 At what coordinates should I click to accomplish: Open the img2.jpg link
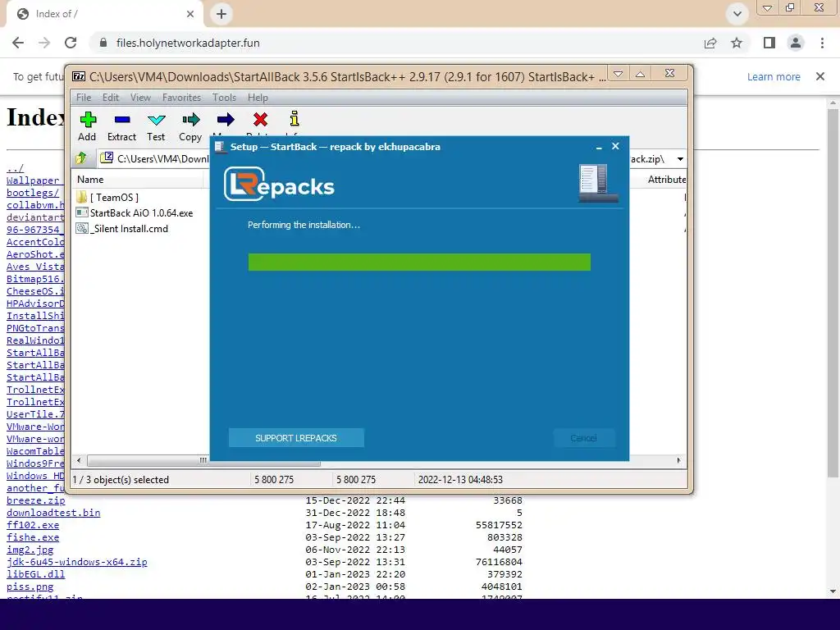point(30,550)
